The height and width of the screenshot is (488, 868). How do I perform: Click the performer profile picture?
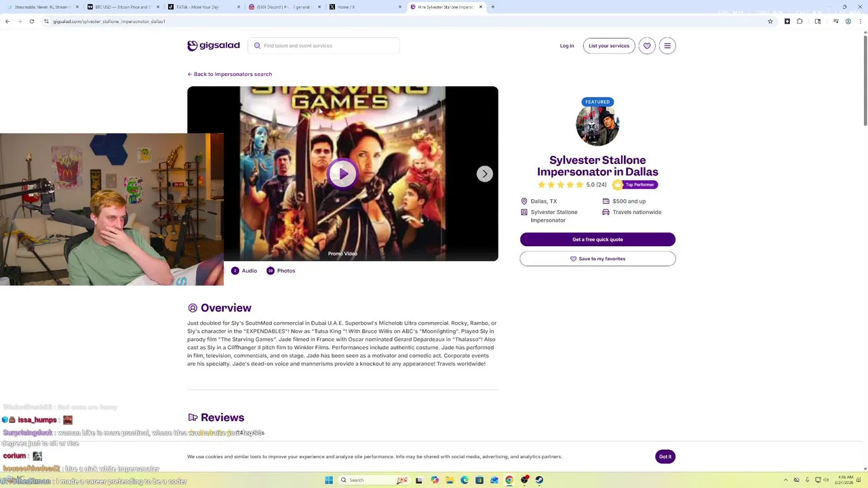pyautogui.click(x=597, y=125)
